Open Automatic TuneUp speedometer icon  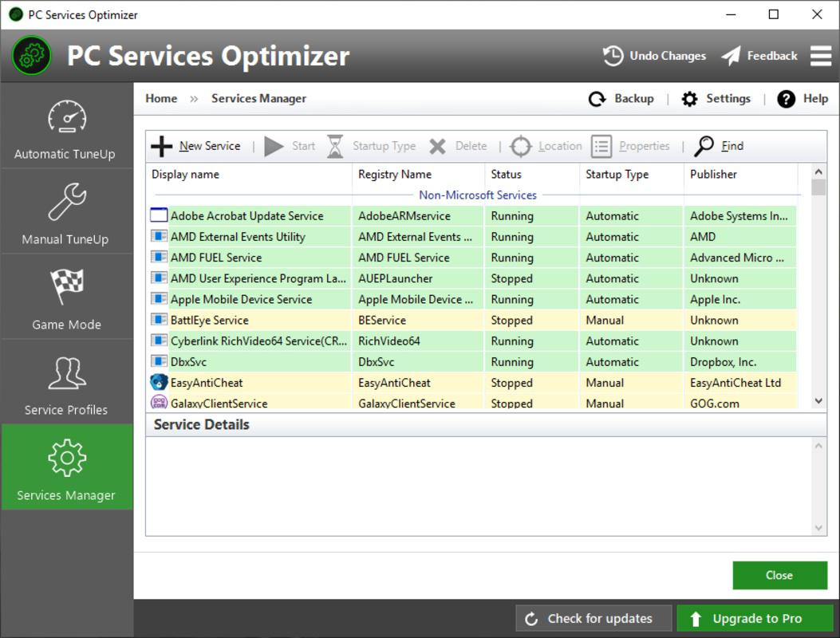tap(67, 116)
